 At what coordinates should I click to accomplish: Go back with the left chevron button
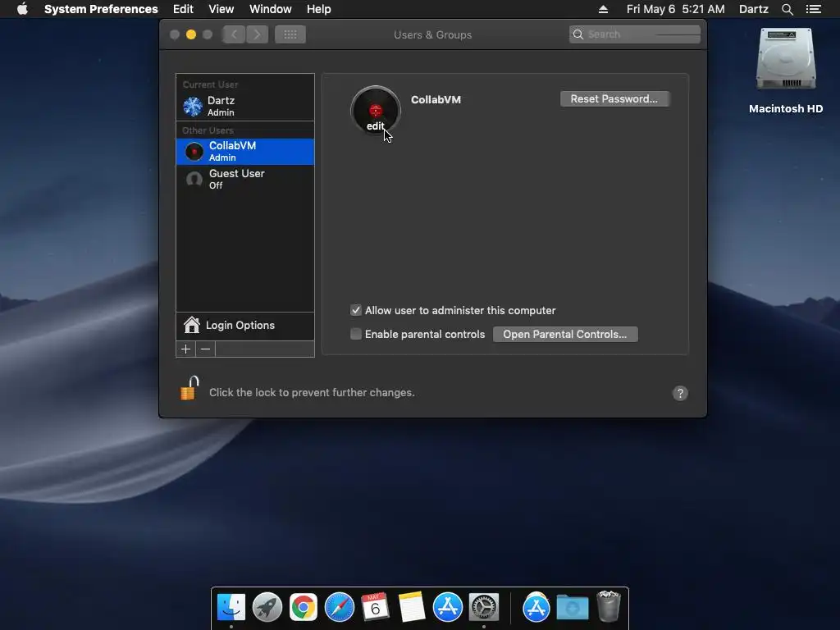(234, 34)
